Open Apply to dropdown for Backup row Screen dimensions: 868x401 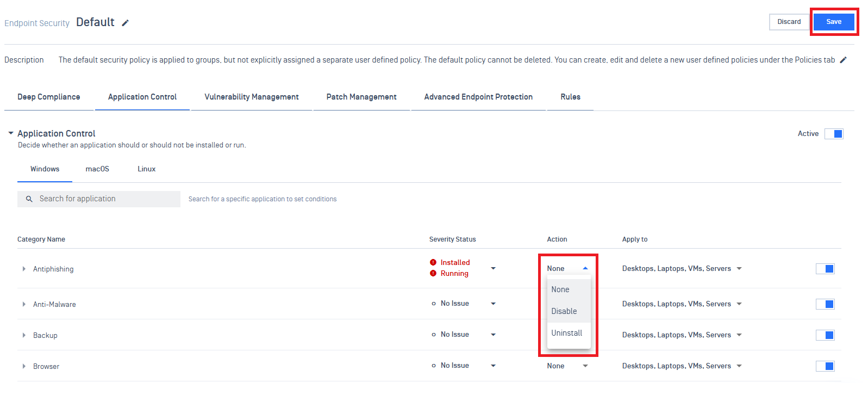[x=739, y=335]
